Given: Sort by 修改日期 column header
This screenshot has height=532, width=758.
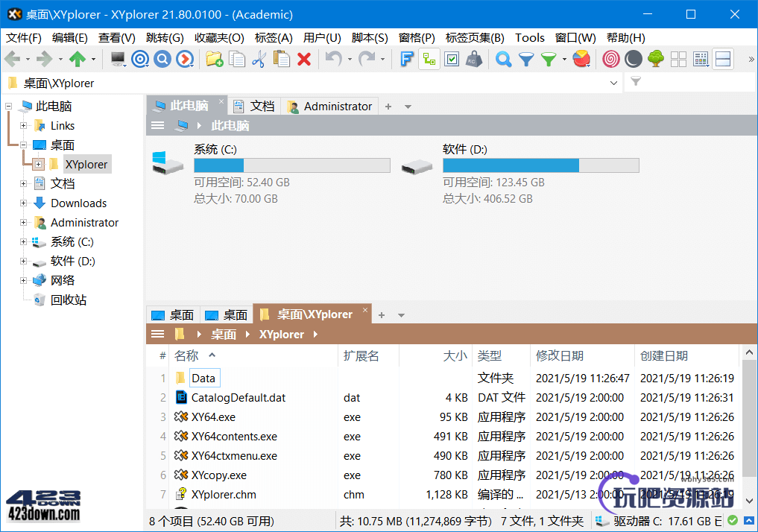Looking at the screenshot, I should click(x=560, y=356).
